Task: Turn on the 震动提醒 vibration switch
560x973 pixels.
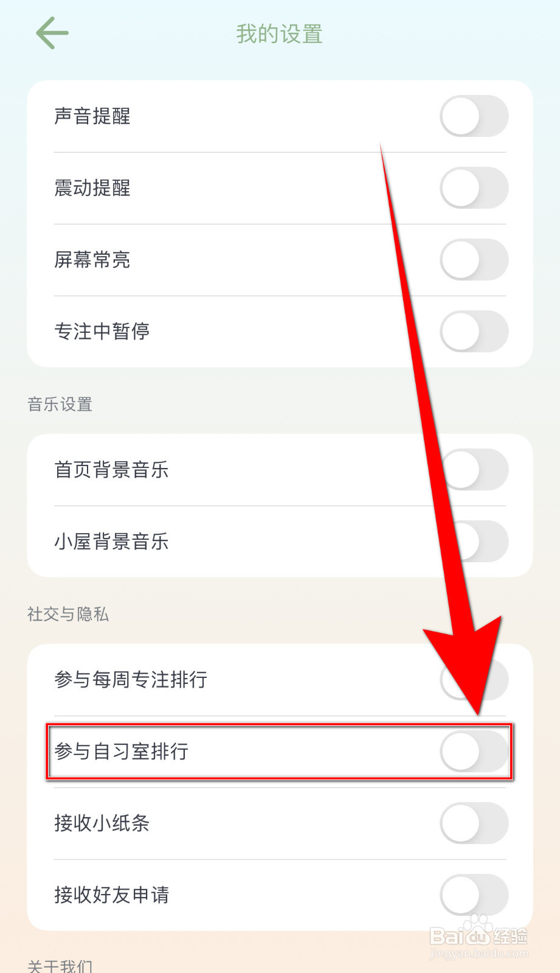Action: [x=474, y=188]
